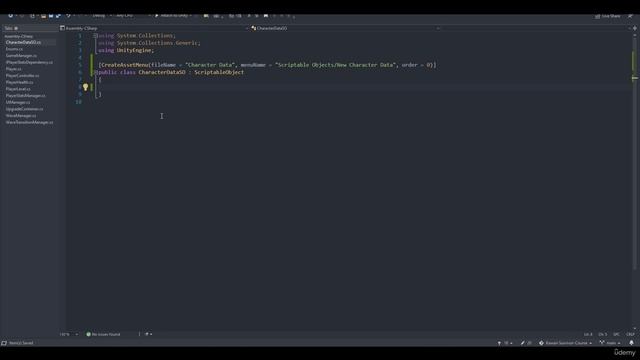Open the notifications bell in status bar
Screen dimensions: 640x360
point(631,343)
